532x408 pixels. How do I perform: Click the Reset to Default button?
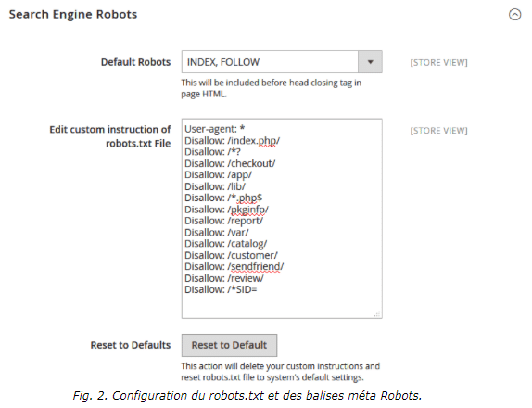tap(229, 345)
